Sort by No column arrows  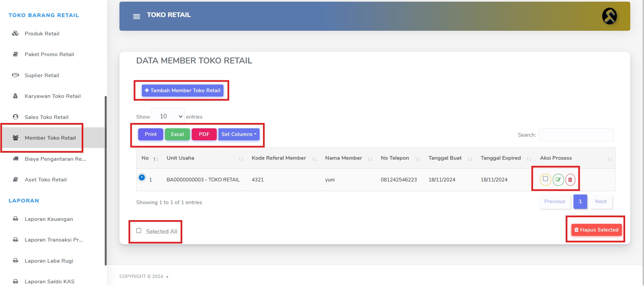(x=156, y=159)
